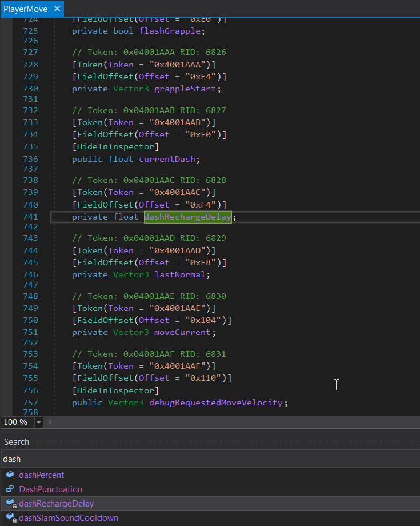The width and height of the screenshot is (420, 526).
Task: Close the PlayerMove tab
Action: pos(57,9)
